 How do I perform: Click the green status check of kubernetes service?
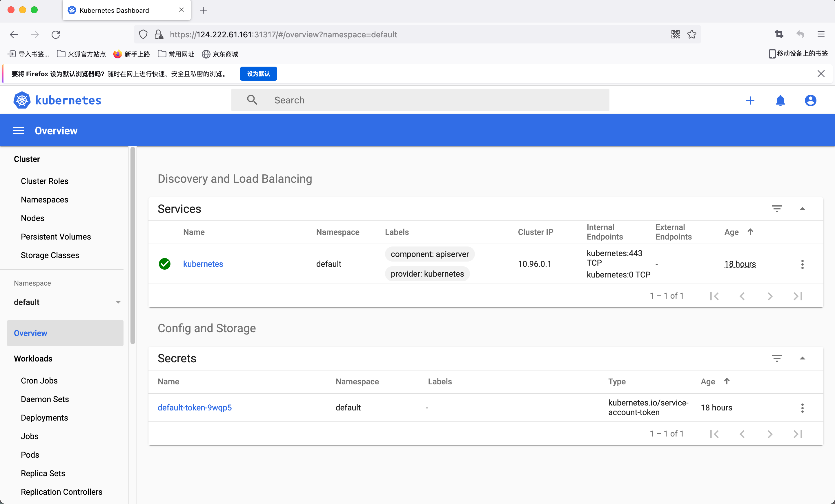tap(165, 264)
